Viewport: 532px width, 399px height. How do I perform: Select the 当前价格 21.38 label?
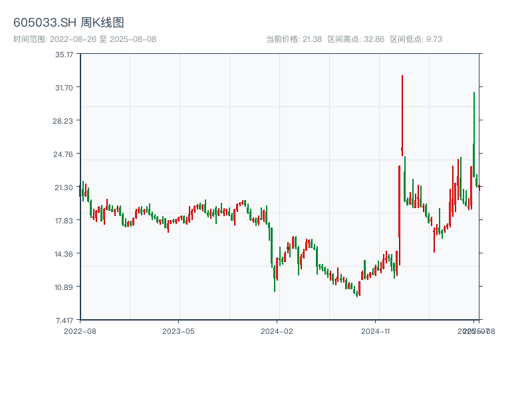pyautogui.click(x=294, y=39)
